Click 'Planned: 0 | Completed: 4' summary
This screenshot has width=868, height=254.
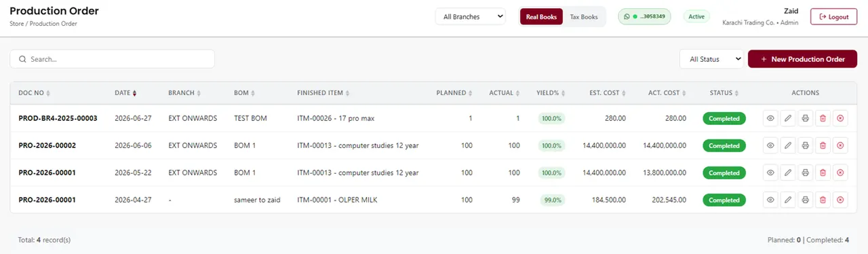click(808, 240)
